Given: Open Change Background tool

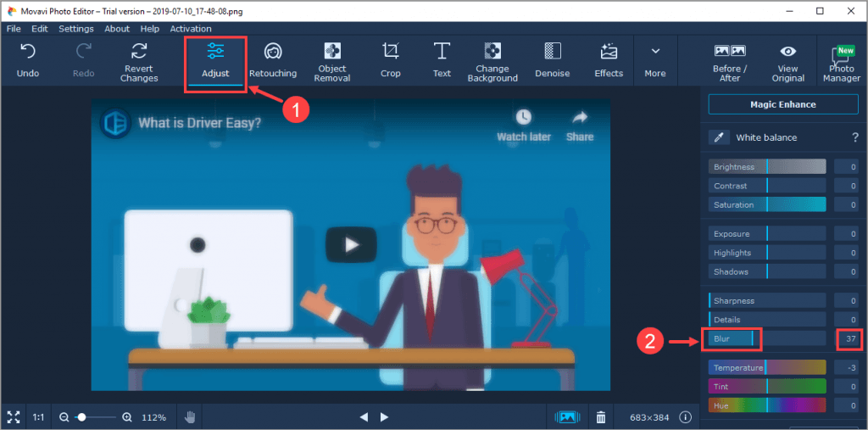Looking at the screenshot, I should click(492, 61).
